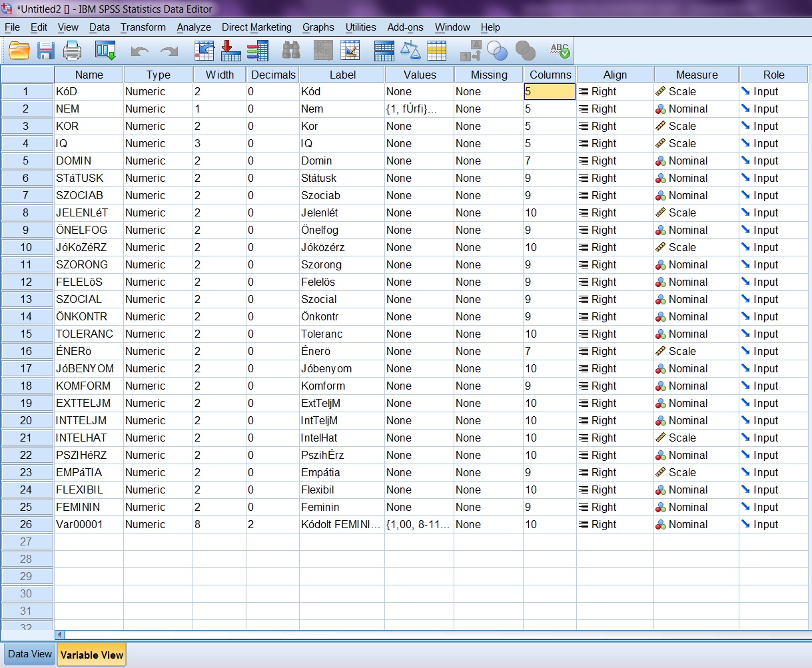Click the Weight cases scales icon
This screenshot has height=668, width=812.
click(x=410, y=51)
